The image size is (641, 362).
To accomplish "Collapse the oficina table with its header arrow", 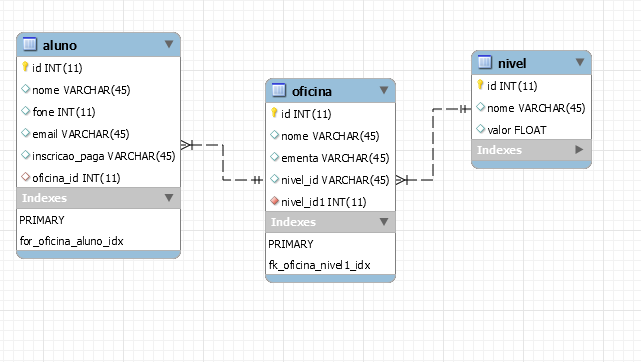I will click(383, 90).
